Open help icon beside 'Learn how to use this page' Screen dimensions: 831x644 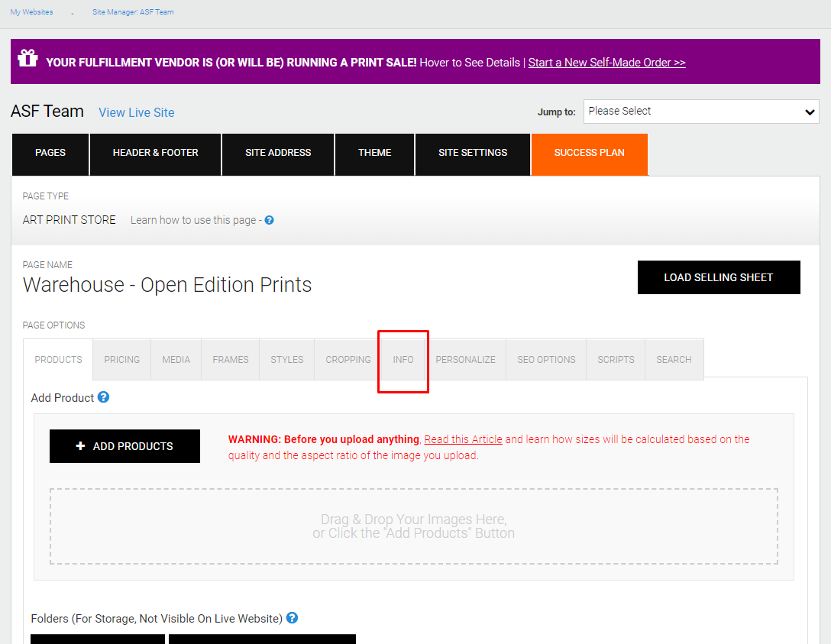pos(269,220)
